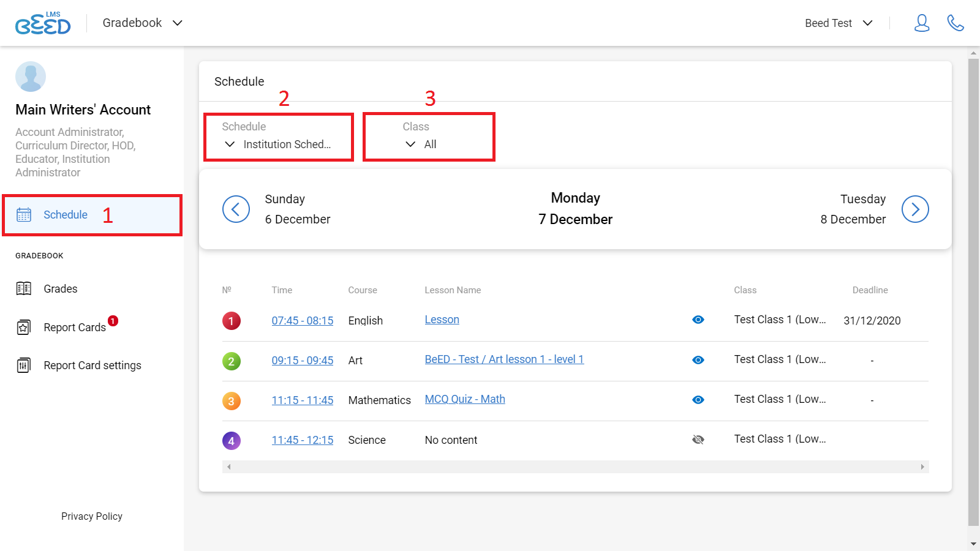Click the BEED LMS logo

pyautogui.click(x=43, y=23)
